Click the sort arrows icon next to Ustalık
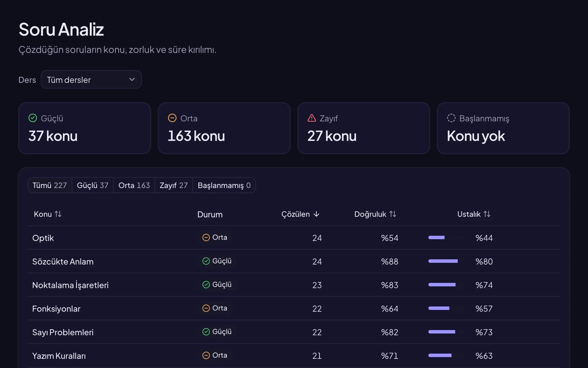Image resolution: width=588 pixels, height=368 pixels. pyautogui.click(x=487, y=214)
